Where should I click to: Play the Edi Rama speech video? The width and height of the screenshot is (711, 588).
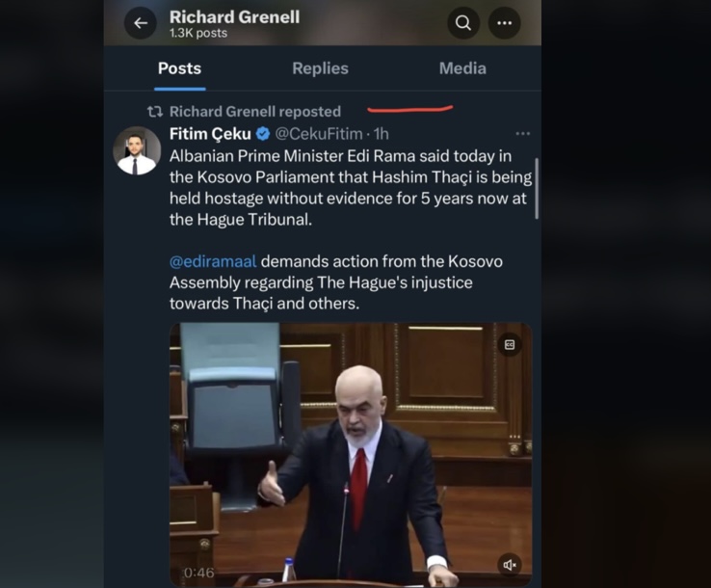(351, 455)
